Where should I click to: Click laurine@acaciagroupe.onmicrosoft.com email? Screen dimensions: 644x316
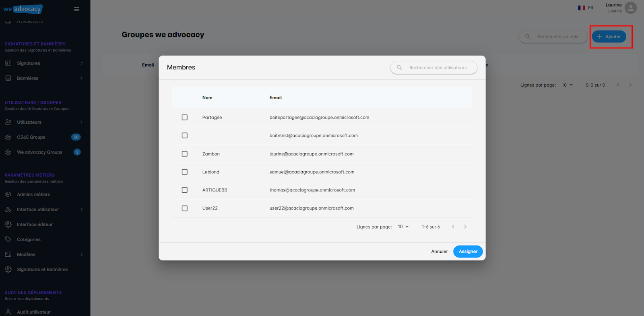[x=312, y=154]
